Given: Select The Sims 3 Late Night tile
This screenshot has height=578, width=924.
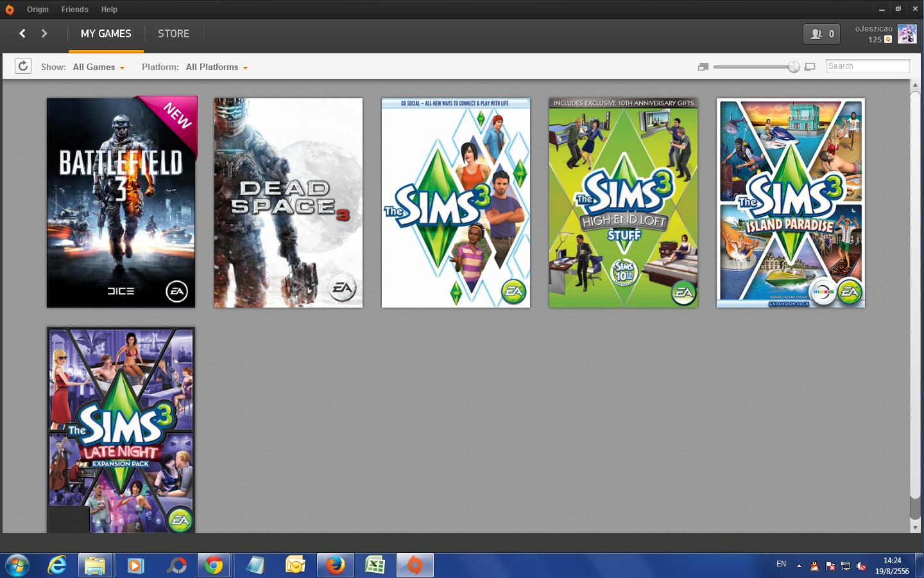Looking at the screenshot, I should tap(121, 430).
